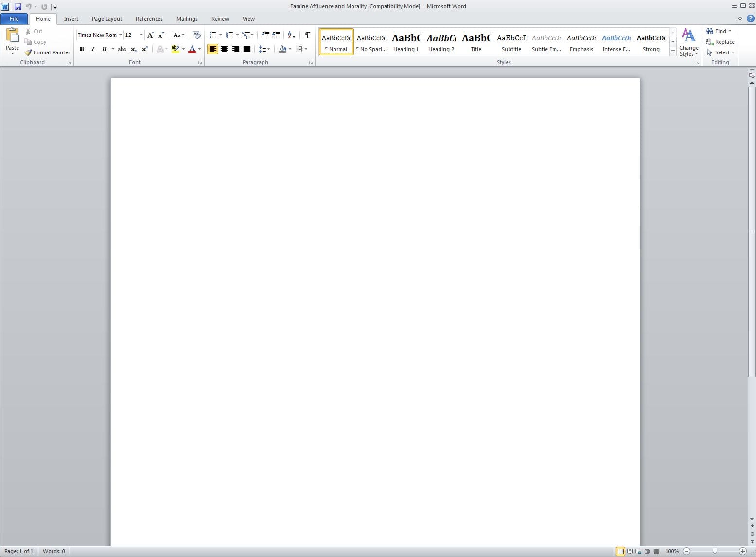
Task: Click the Sort paragraphs icon
Action: click(291, 35)
